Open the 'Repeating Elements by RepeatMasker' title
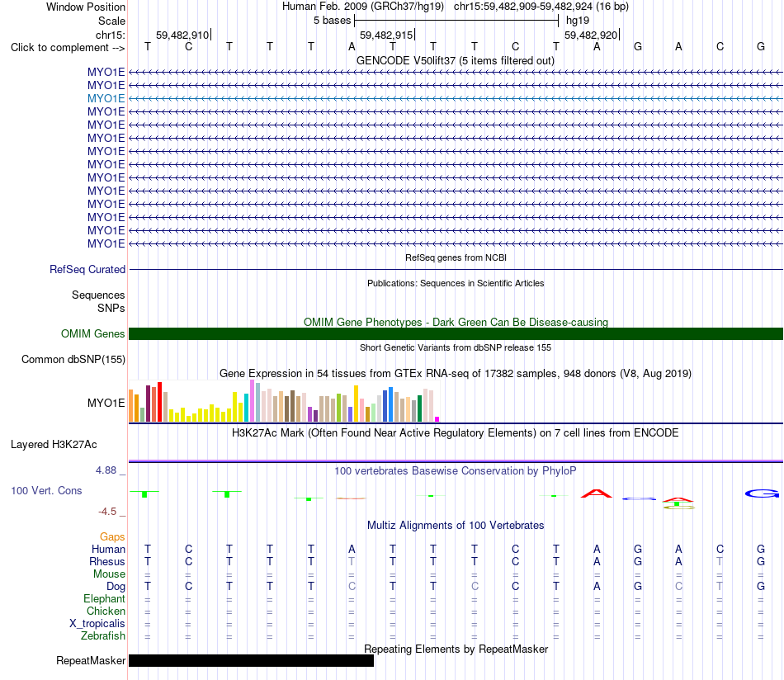784x680 pixels. click(x=456, y=649)
